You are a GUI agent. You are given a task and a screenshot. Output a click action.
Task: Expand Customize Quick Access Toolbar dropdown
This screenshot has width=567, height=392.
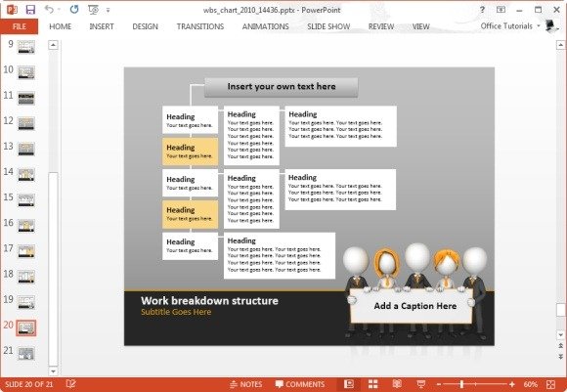click(109, 10)
